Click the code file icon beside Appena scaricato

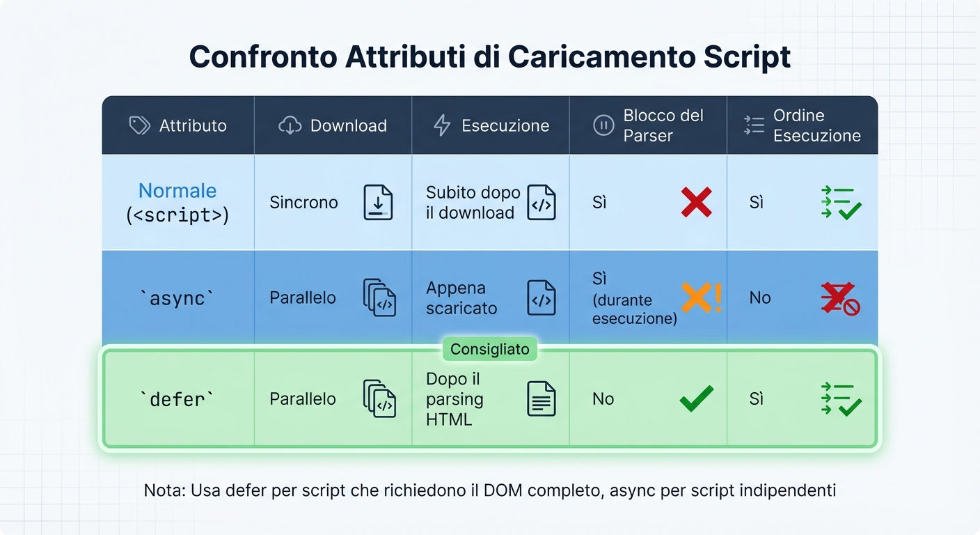(541, 297)
